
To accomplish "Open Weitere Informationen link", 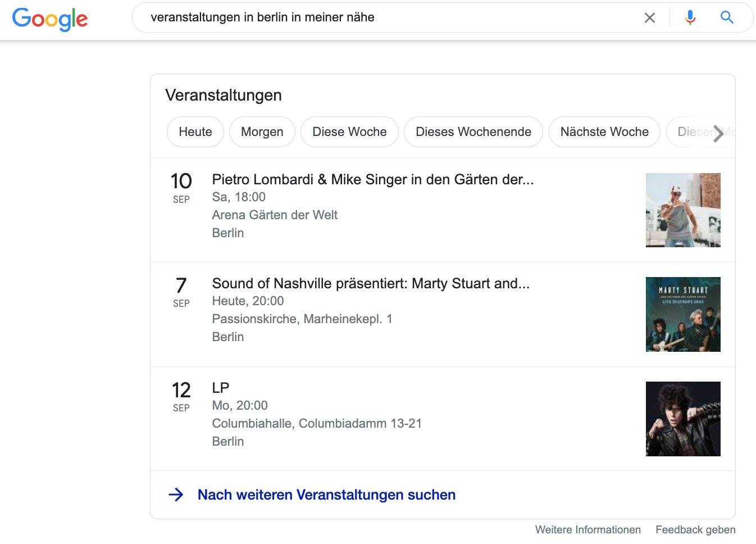I will 588,530.
